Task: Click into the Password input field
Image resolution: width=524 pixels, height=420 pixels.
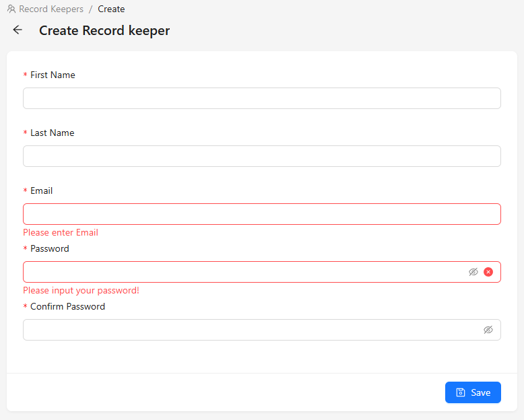Action: pyautogui.click(x=244, y=272)
